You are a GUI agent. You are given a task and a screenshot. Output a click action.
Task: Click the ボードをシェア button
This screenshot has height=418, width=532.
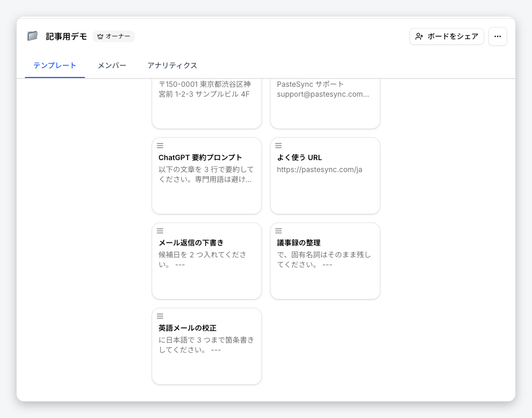coord(446,36)
